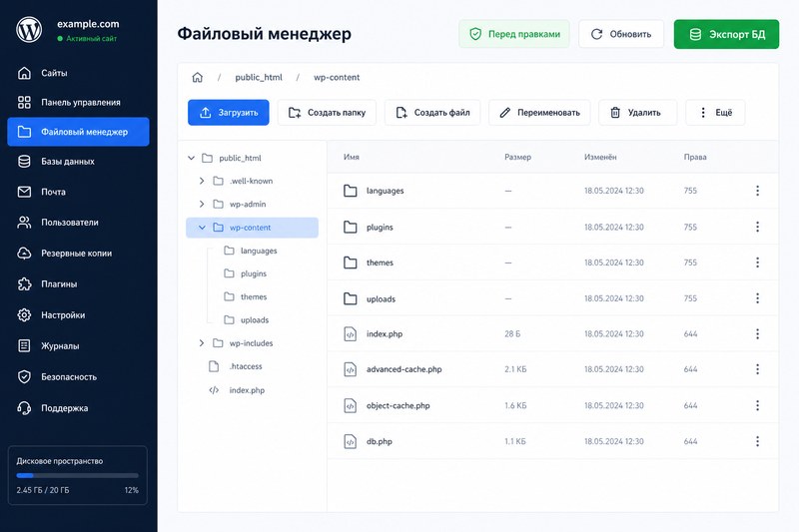This screenshot has height=532, width=799.
Task: Open the Сайты sidebar section
Action: pyautogui.click(x=78, y=73)
